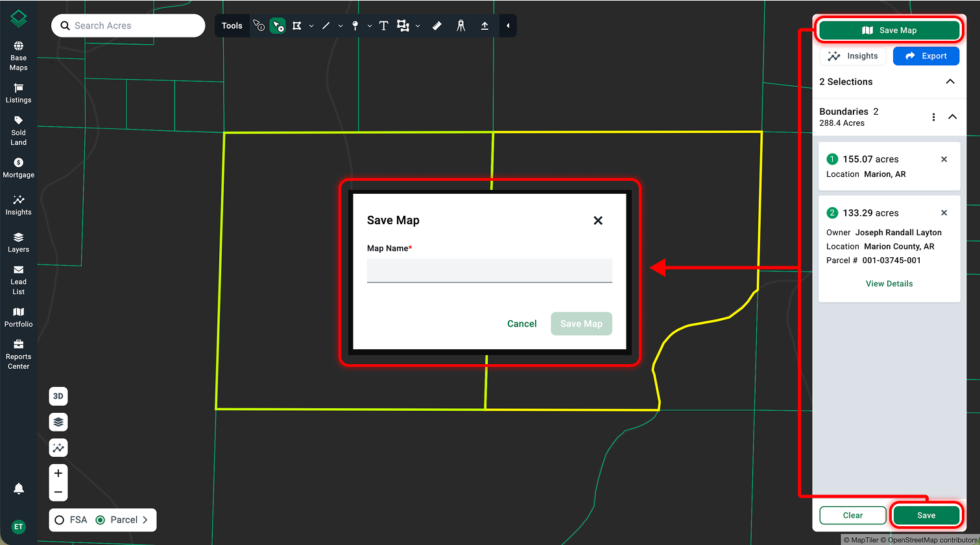Screen dimensions: 980x545
Task: Collapse the 2 Selections section
Action: tap(950, 82)
